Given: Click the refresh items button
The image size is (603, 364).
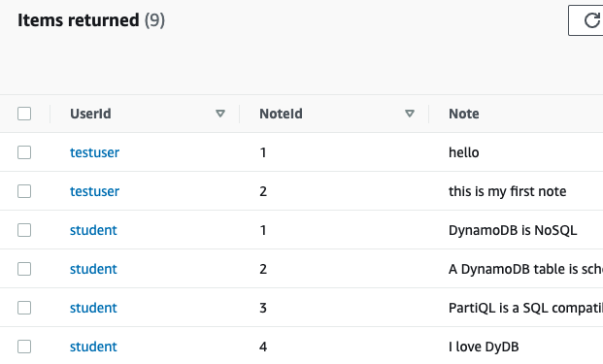Looking at the screenshot, I should coord(586,20).
